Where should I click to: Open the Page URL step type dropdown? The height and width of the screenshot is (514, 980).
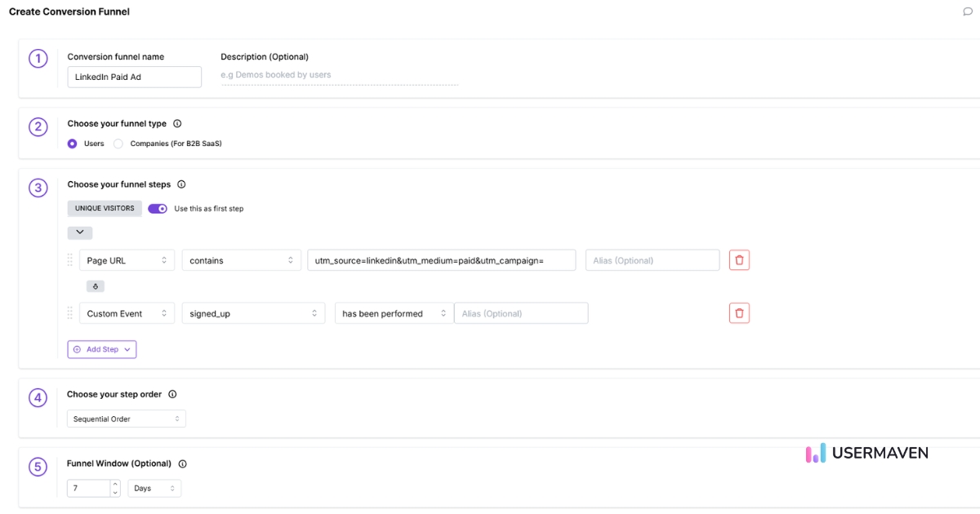pyautogui.click(x=127, y=260)
